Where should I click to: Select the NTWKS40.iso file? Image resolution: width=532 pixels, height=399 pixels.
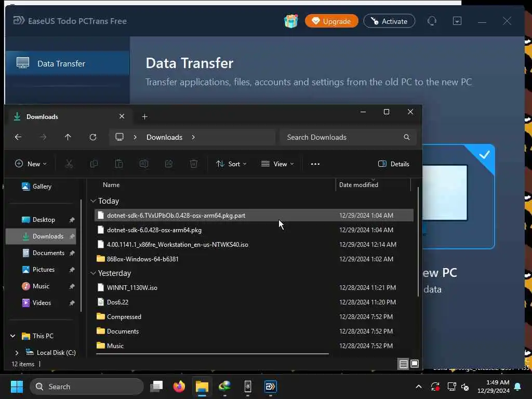pyautogui.click(x=254, y=245)
